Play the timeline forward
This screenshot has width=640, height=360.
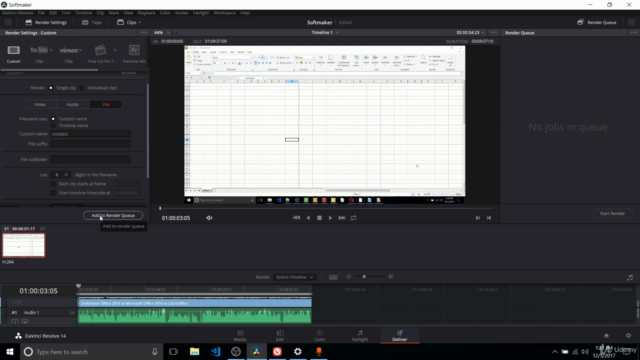(330, 218)
